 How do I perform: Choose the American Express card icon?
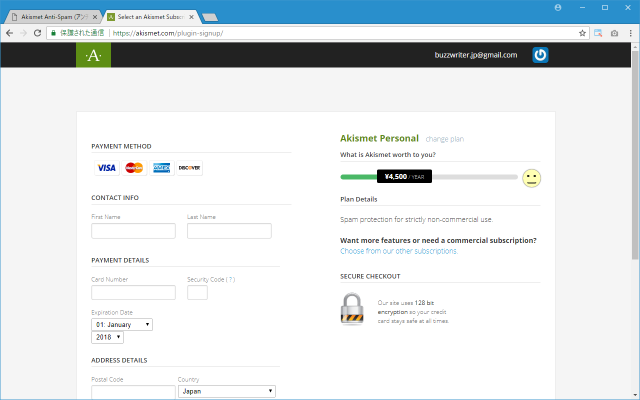[x=162, y=168]
